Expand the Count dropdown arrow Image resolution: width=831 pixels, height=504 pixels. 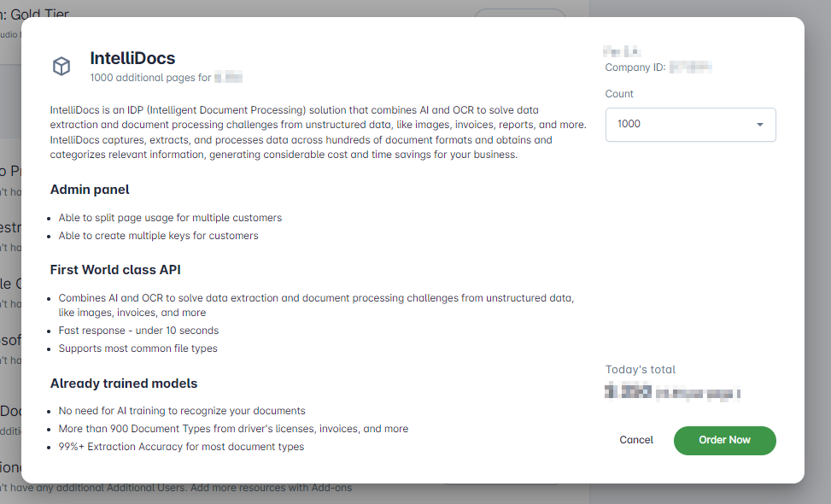click(x=759, y=125)
